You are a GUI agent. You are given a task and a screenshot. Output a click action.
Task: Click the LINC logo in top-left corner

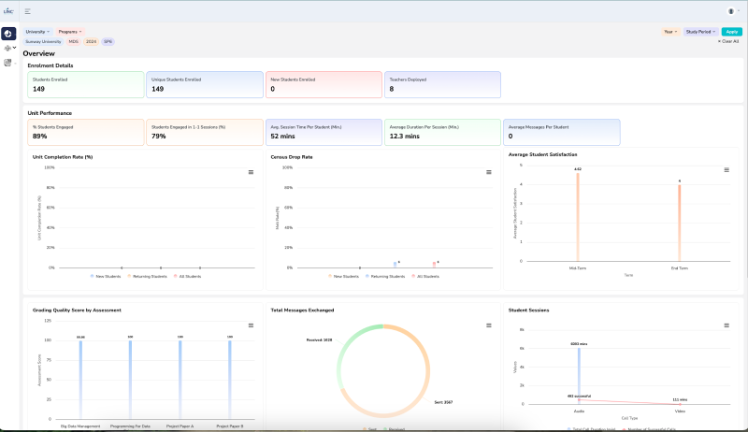9,11
